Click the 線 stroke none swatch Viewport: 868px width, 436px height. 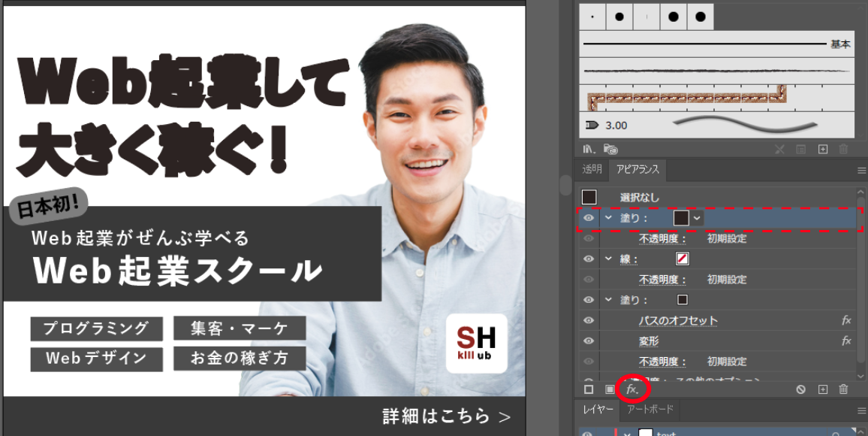683,259
